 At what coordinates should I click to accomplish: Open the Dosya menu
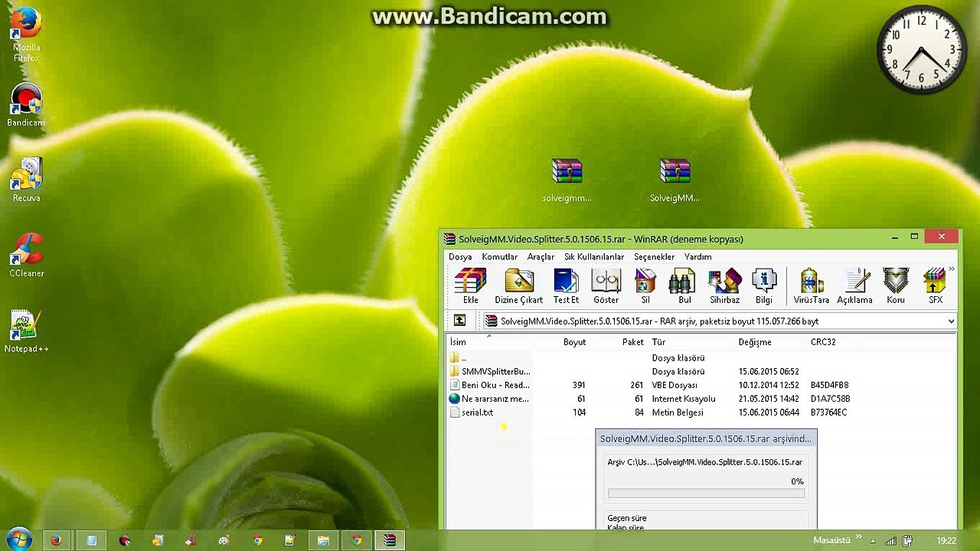(x=460, y=257)
